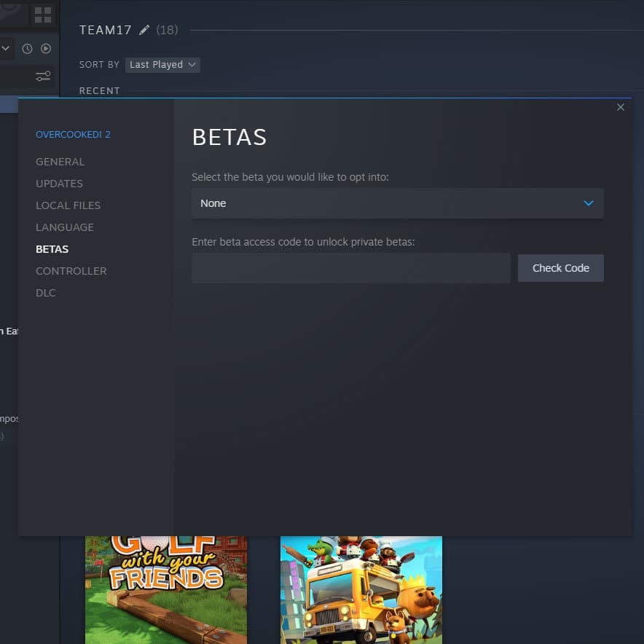Select the Golf With Your Friends cover
The width and height of the screenshot is (644, 644).
click(166, 590)
